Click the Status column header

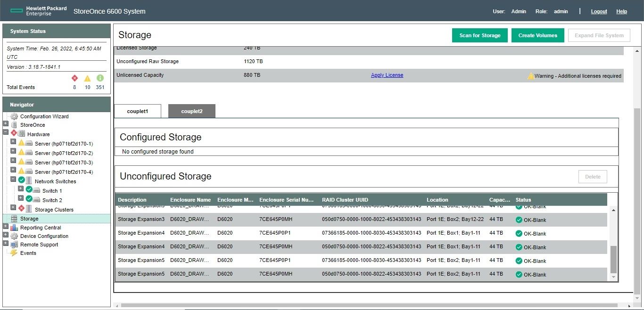coord(523,200)
